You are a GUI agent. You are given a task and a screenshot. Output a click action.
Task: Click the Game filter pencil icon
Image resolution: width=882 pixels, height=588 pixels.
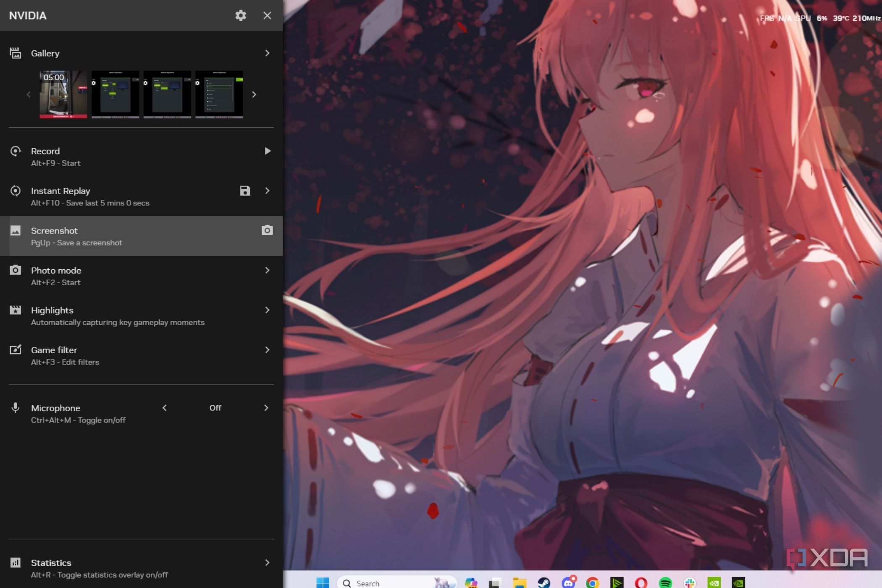(16, 349)
